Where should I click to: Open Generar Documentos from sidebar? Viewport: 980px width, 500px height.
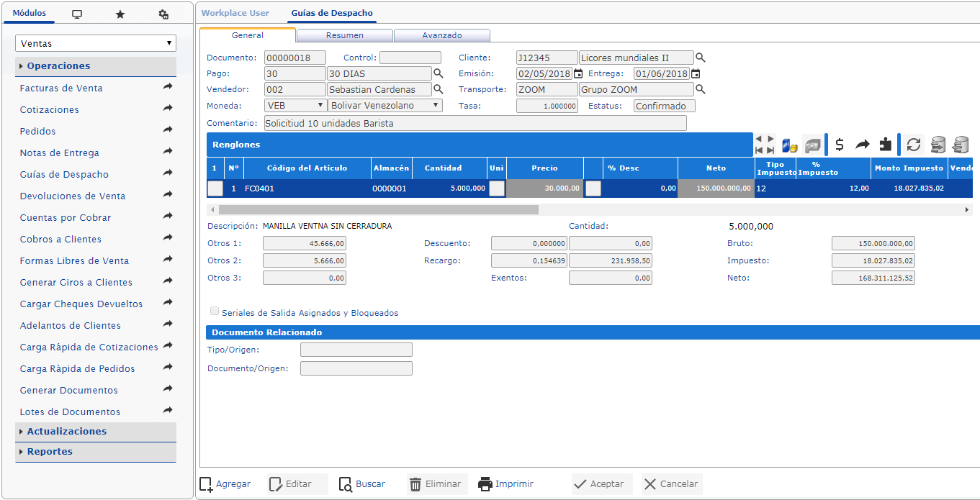coord(69,390)
